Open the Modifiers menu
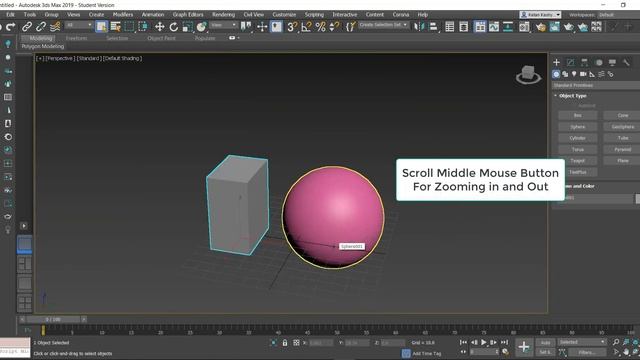Viewport: 640px width, 360px height. (x=123, y=15)
